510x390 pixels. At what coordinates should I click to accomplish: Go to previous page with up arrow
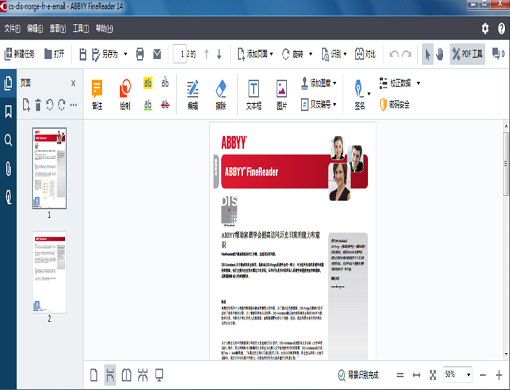206,54
